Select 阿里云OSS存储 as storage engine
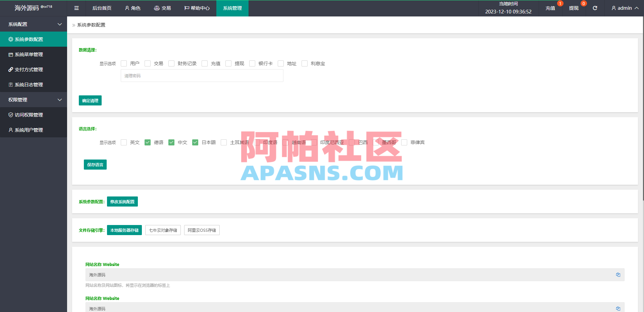Viewport: 644px width, 312px height. coord(202,230)
